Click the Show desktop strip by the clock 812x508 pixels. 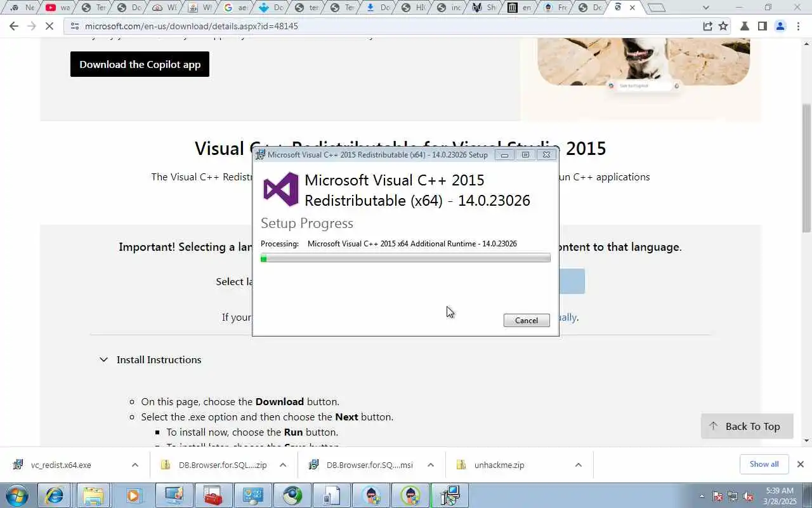click(x=808, y=495)
